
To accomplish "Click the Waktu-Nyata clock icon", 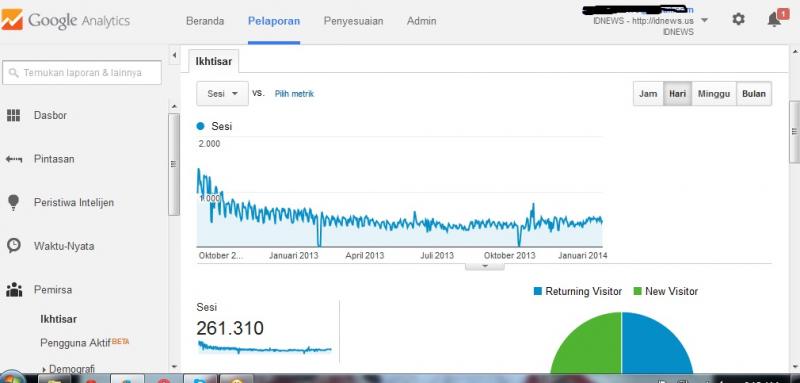I will (14, 246).
